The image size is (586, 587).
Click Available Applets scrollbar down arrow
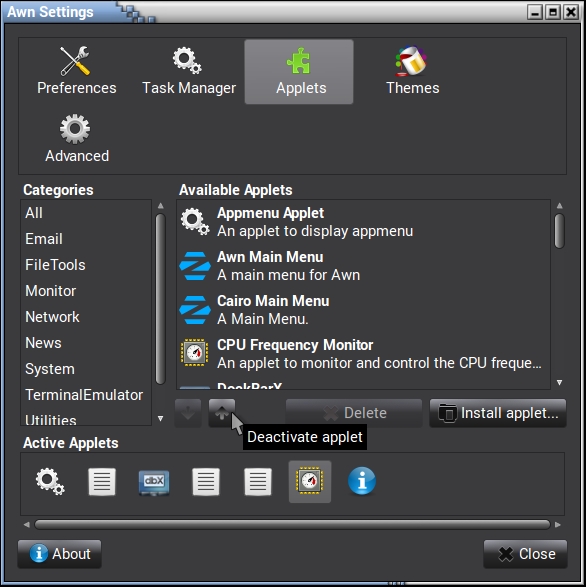point(559,382)
